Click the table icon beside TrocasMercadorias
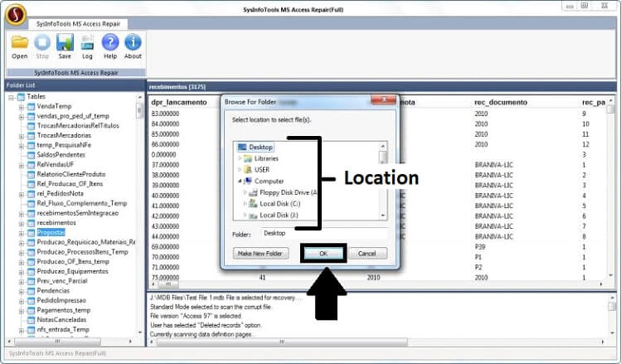Screen dimensions: 621x364 [x=32, y=135]
